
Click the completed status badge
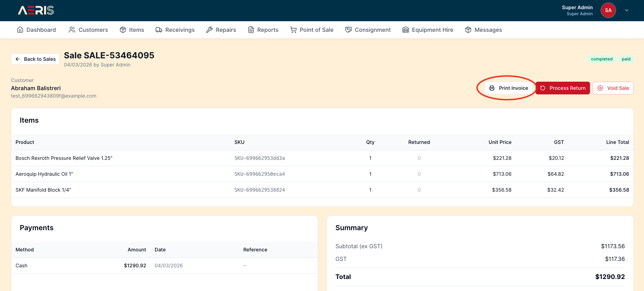(x=602, y=59)
